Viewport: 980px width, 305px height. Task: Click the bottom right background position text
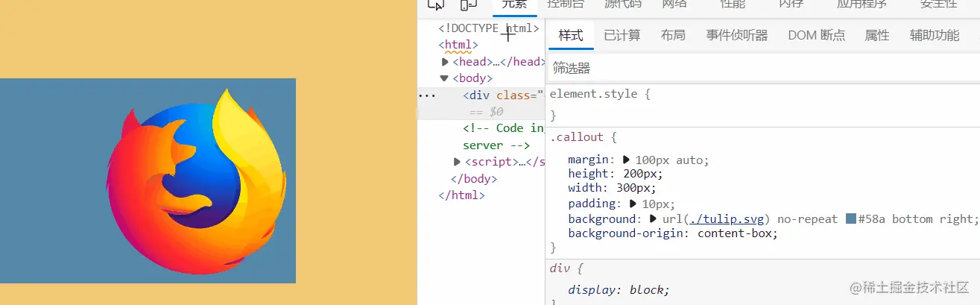point(932,219)
